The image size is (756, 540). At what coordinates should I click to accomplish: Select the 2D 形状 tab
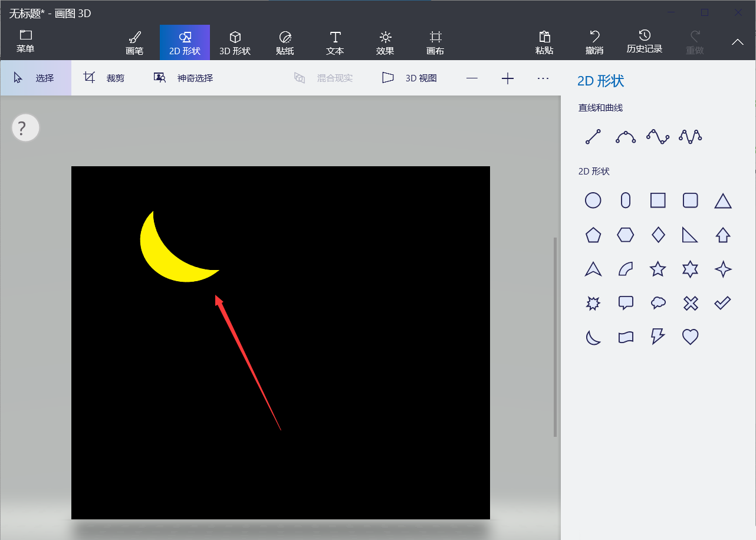coord(185,43)
